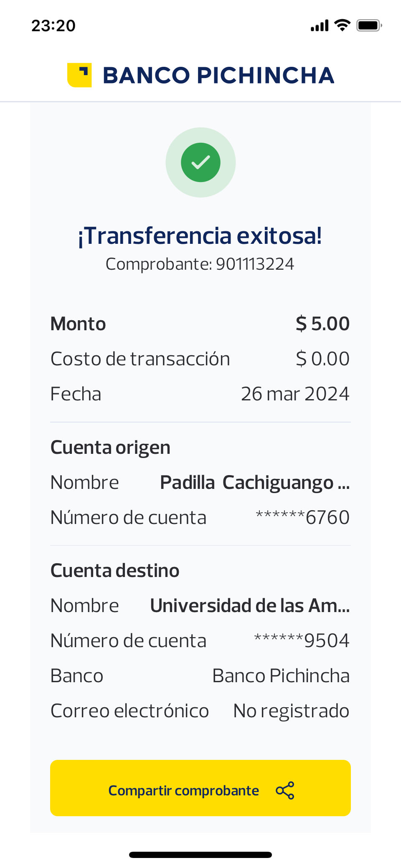The width and height of the screenshot is (401, 868).
Task: Expand the truncated Universidad de las Am... name
Action: (x=250, y=605)
